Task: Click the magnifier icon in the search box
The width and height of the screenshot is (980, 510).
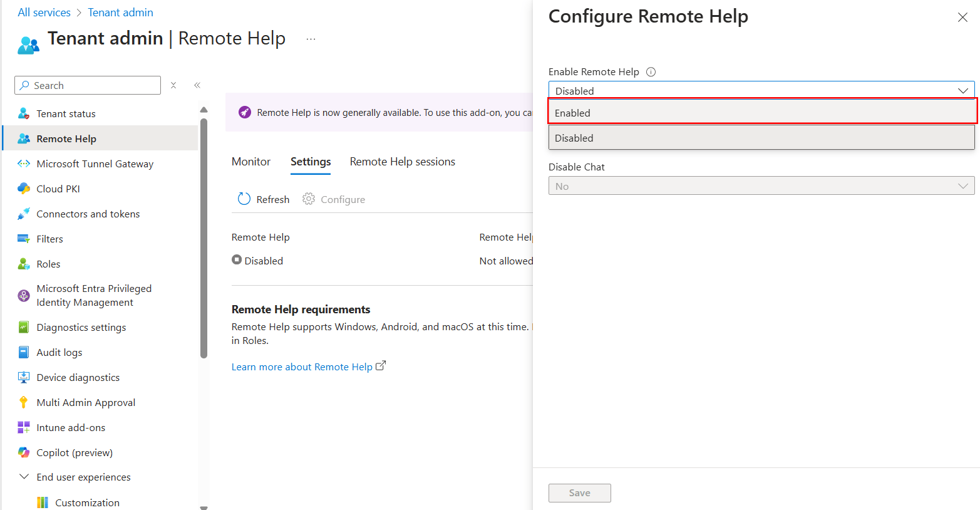Action: pyautogui.click(x=24, y=85)
